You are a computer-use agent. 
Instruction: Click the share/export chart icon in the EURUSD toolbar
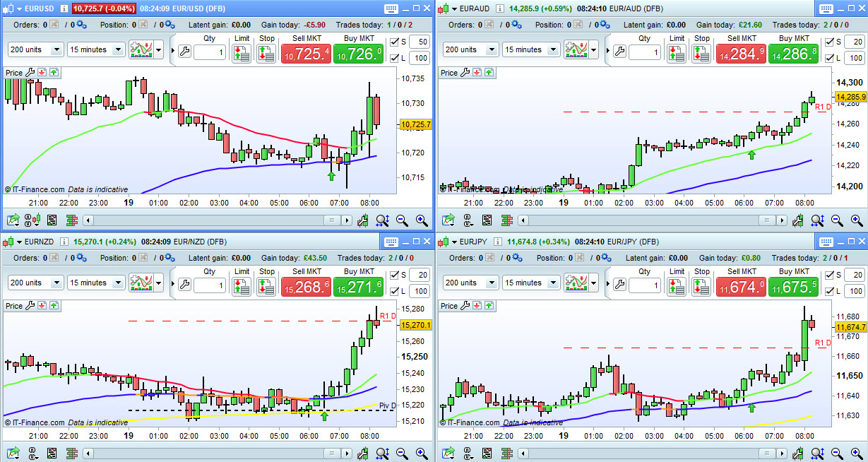[x=13, y=220]
